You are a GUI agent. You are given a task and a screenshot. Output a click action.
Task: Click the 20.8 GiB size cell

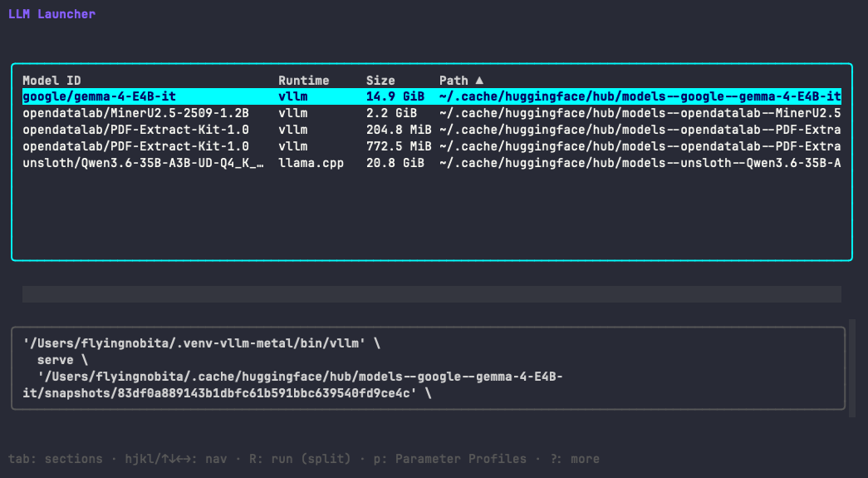pos(395,163)
